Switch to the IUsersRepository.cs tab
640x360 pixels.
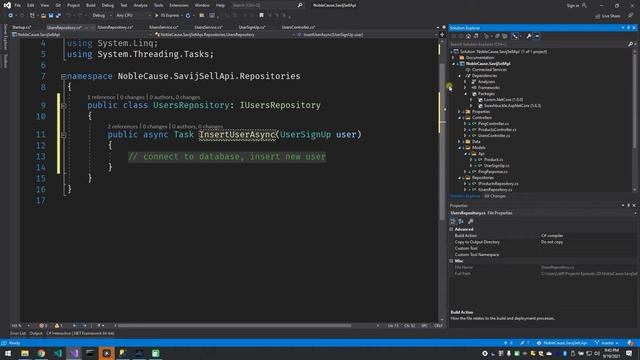(115, 27)
